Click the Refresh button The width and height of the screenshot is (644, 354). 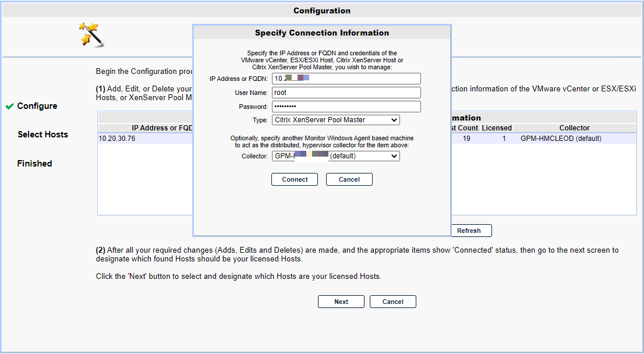(469, 231)
